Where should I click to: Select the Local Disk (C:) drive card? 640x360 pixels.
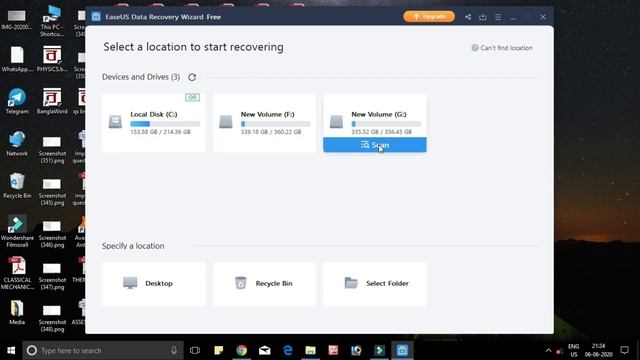point(153,123)
